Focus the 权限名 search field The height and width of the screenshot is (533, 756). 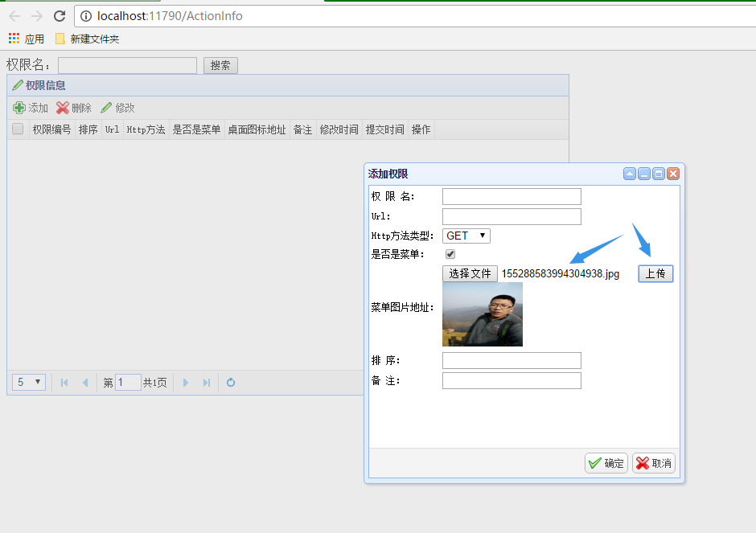click(127, 65)
